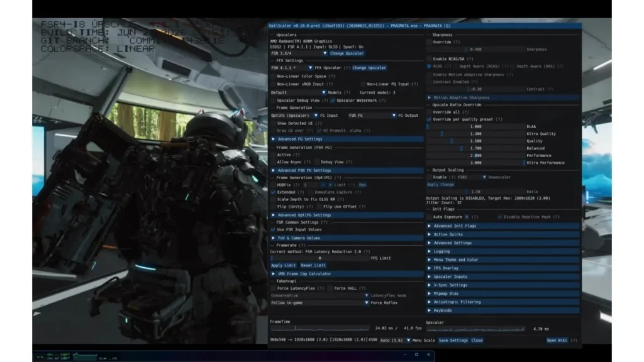
Task: Click the FPS Limit slider
Action: [319, 258]
